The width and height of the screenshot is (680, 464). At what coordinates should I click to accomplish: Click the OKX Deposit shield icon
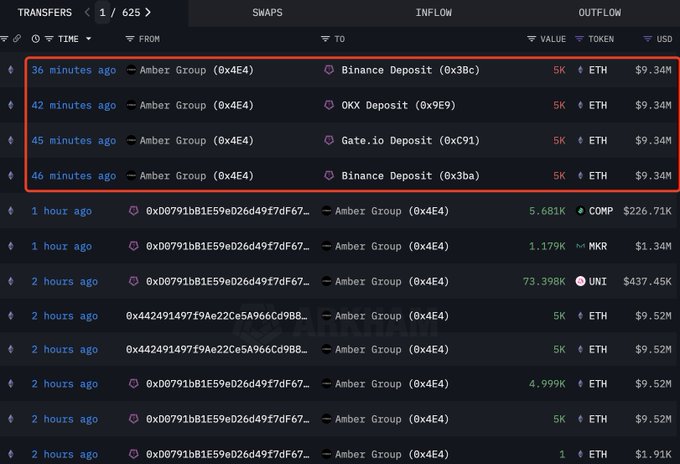tap(329, 105)
